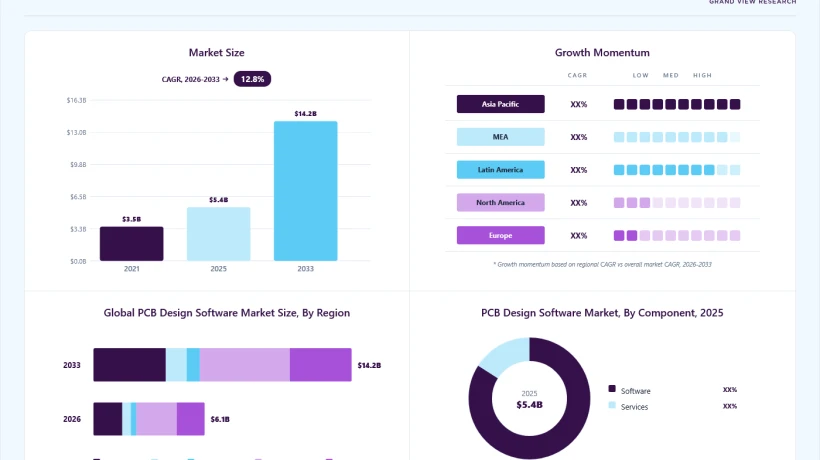Click the $3.5B label above 2021 bar
Screen dimensions: 820x460
(x=132, y=219)
